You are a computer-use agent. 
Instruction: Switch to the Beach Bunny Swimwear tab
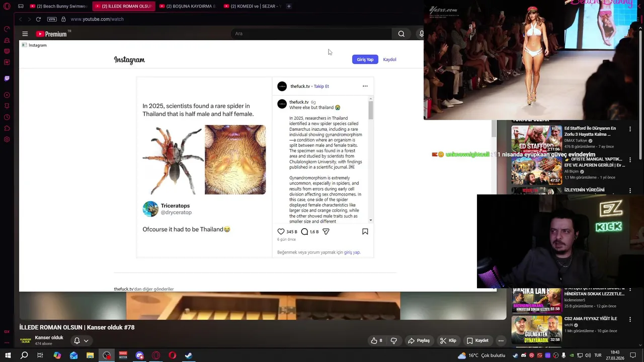[x=58, y=6]
